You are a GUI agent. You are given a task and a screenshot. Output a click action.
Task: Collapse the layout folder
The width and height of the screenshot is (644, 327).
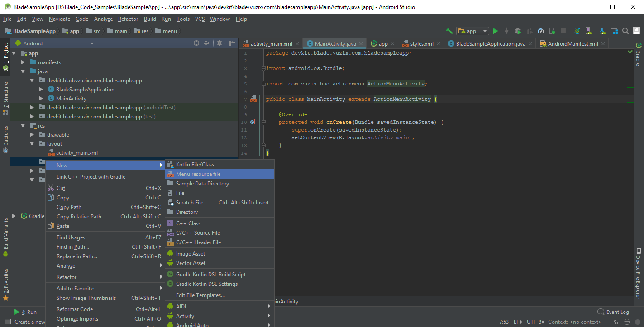point(32,144)
